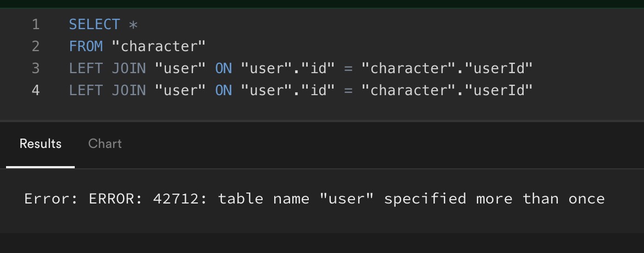Image resolution: width=644 pixels, height=253 pixels.
Task: Click the "specified more than once" error text
Action: [x=495, y=199]
